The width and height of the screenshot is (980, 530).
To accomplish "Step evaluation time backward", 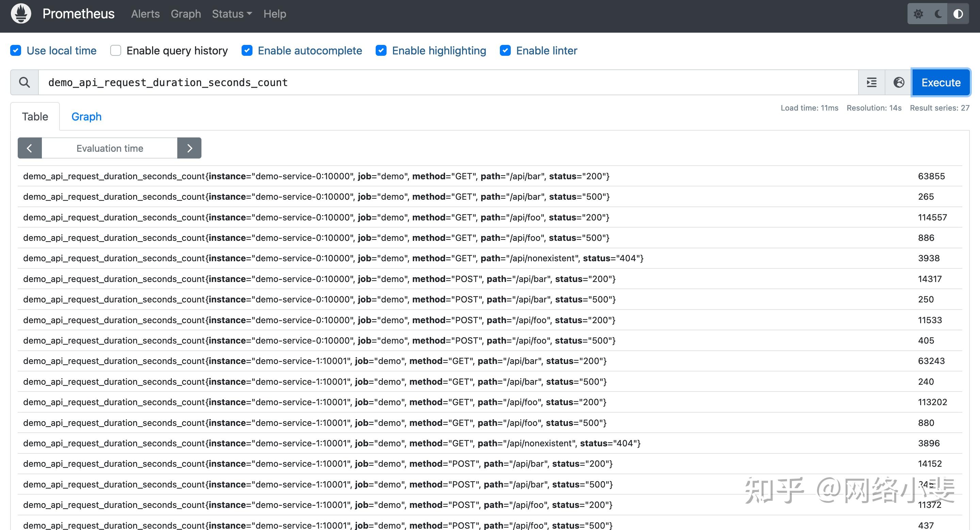I will (x=30, y=148).
